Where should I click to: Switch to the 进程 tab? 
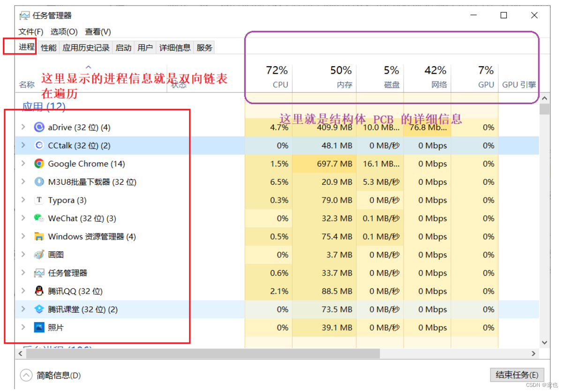point(27,47)
